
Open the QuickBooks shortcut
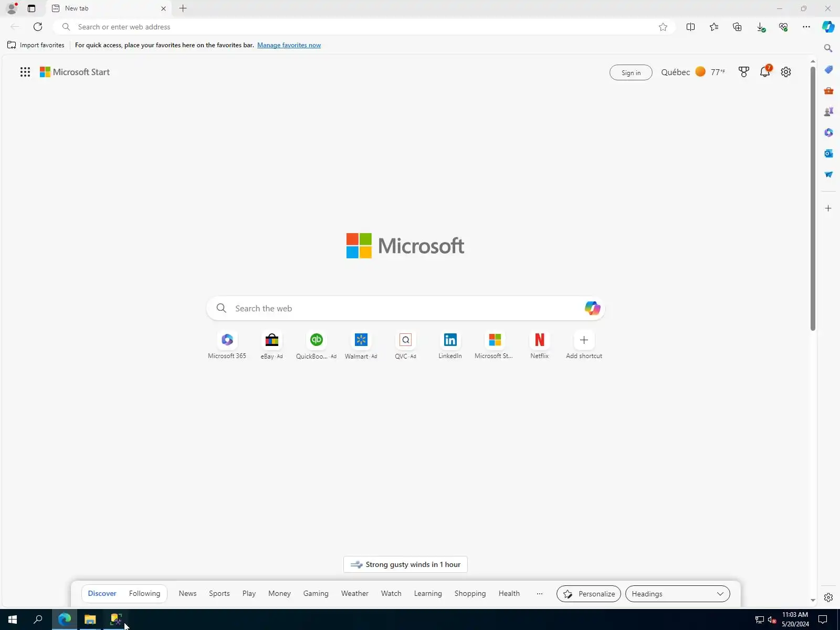point(316,345)
